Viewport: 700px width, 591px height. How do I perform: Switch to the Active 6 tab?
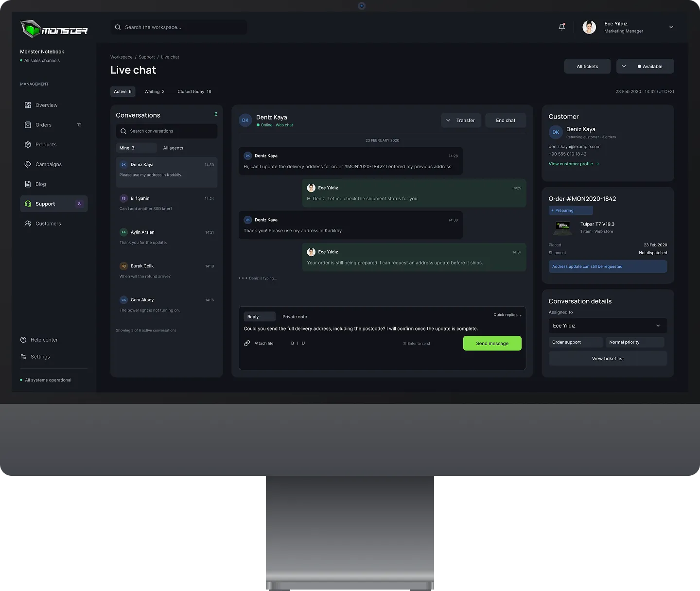(123, 91)
